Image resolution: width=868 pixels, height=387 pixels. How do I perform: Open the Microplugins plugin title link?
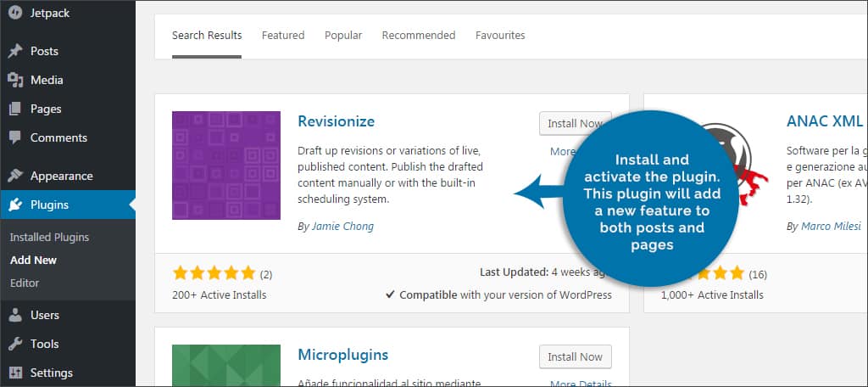(x=342, y=355)
